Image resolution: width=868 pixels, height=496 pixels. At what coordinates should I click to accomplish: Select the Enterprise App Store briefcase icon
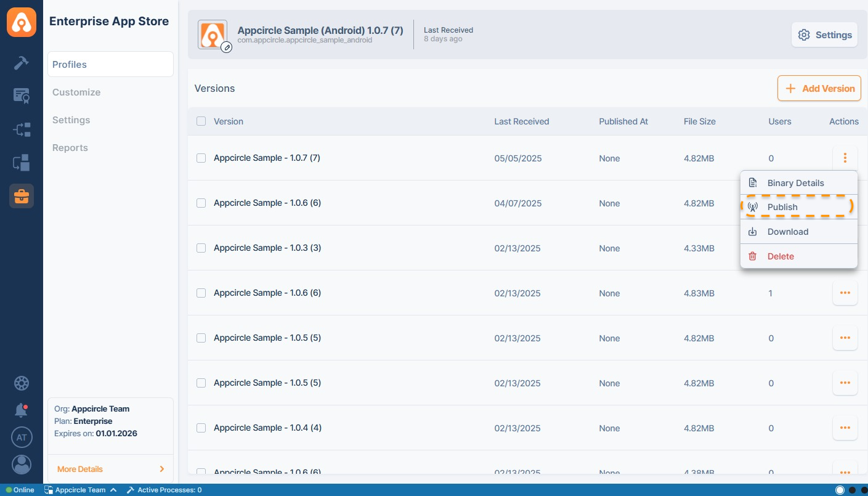(x=22, y=196)
